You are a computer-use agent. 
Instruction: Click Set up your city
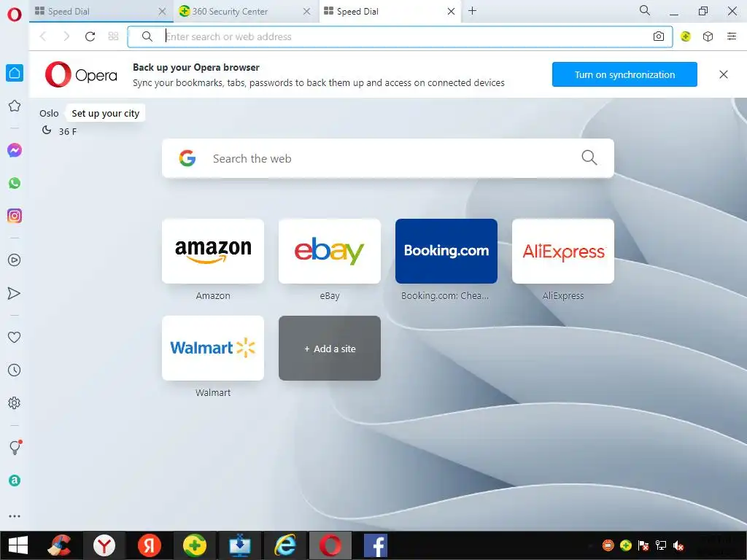105,113
